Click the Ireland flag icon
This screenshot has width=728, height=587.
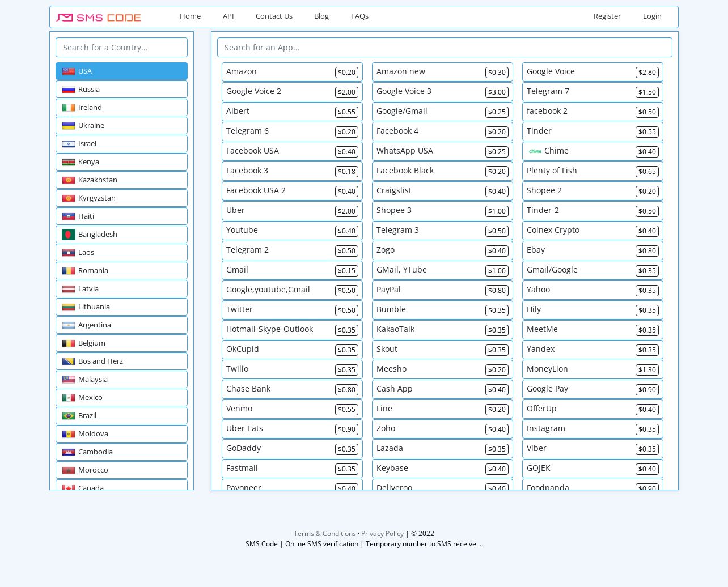[69, 108]
